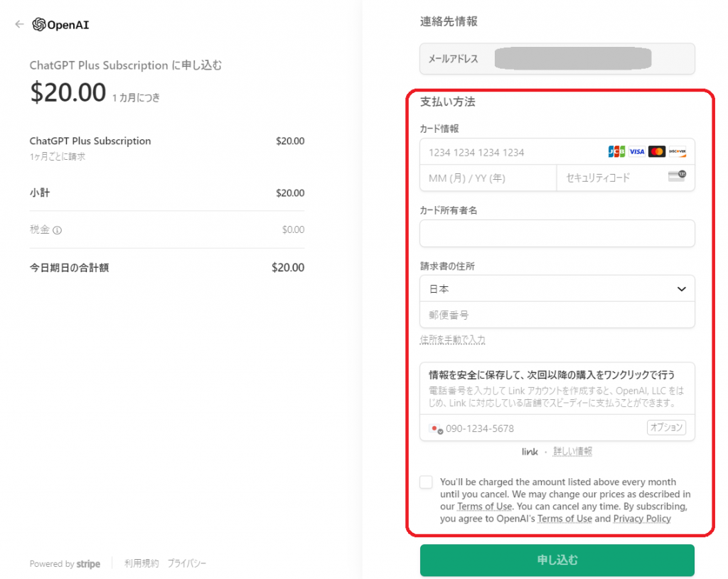Viewport: 728px width, 579px height.
Task: Click the back arrow next to OpenAI
Action: pos(19,24)
